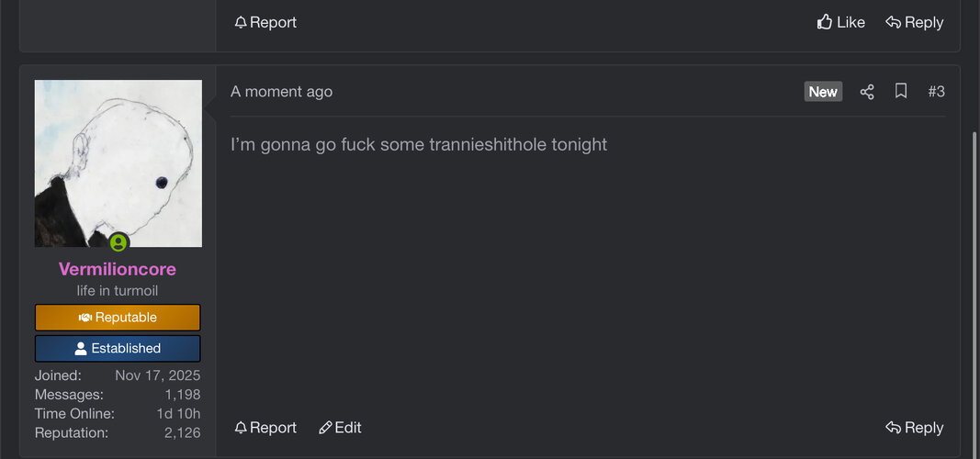Edit post #3 with the pencil icon
Screen dimensions: 980x459
(340, 428)
